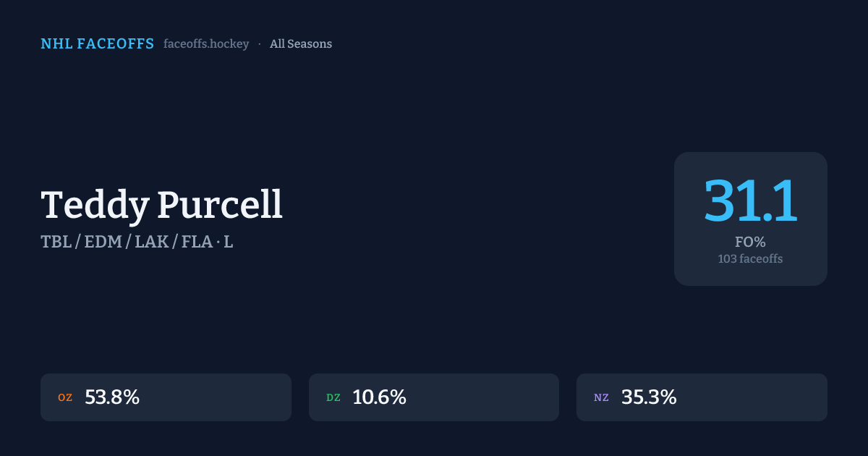Click the orange OZ zone badge
The width and height of the screenshot is (868, 456).
pyautogui.click(x=65, y=397)
